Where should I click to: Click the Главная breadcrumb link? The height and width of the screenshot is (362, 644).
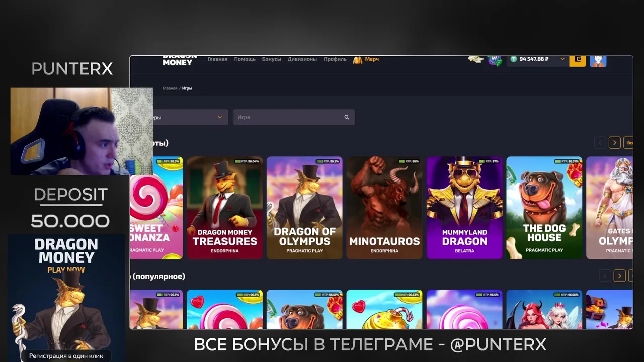pyautogui.click(x=170, y=88)
